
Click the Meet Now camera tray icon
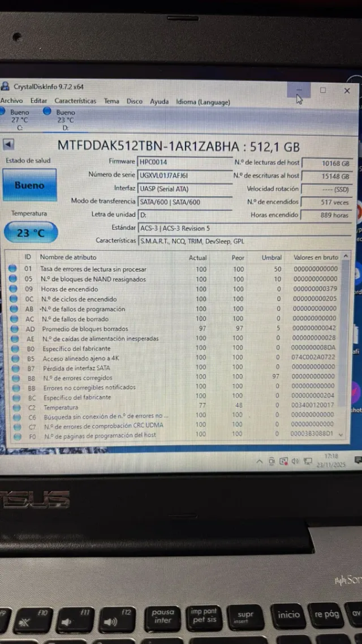271,461
